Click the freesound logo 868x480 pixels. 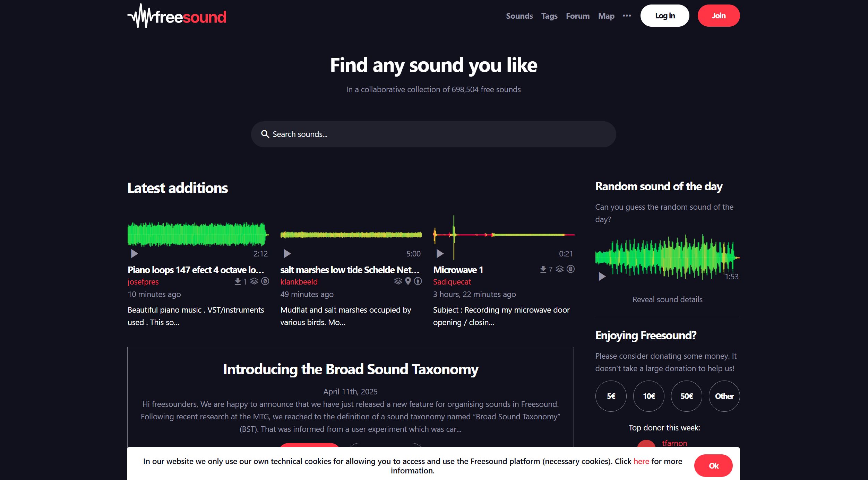(x=177, y=16)
